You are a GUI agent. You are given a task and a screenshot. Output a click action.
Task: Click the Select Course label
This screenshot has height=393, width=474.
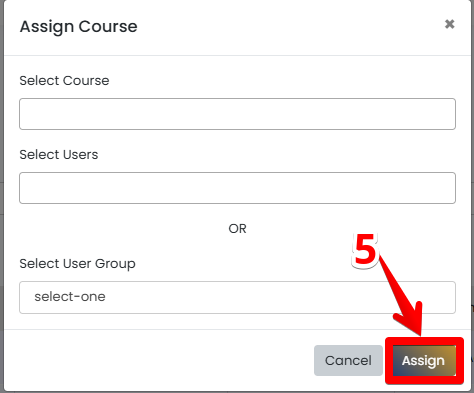pos(64,81)
